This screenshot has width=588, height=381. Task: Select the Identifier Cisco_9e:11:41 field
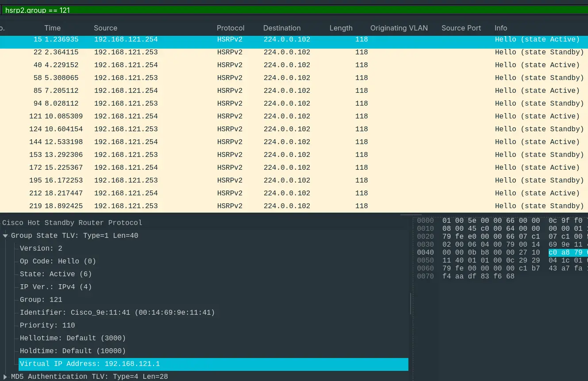coord(117,312)
